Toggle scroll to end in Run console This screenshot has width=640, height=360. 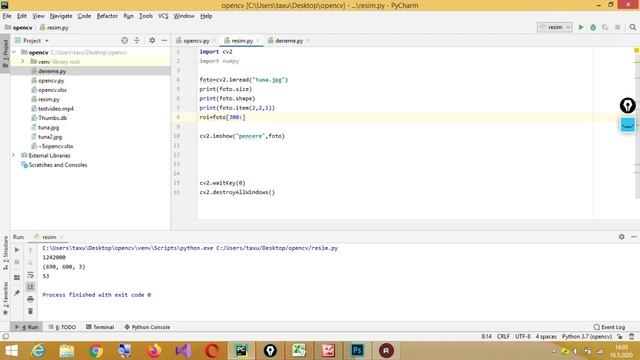[31, 287]
